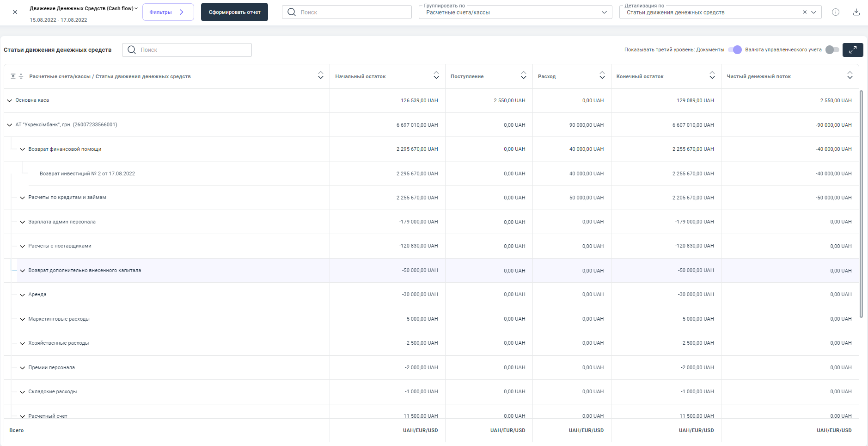
Task: Open the Фильтры button
Action: [168, 12]
